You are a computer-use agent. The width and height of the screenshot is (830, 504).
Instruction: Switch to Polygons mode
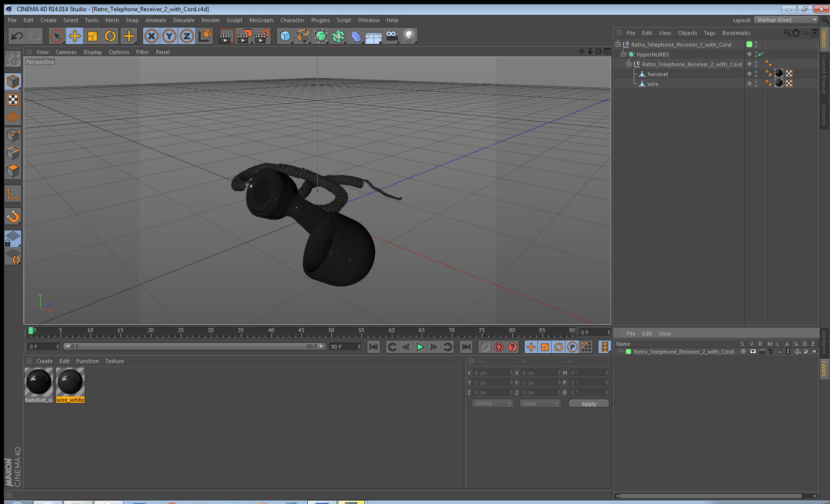[x=13, y=171]
